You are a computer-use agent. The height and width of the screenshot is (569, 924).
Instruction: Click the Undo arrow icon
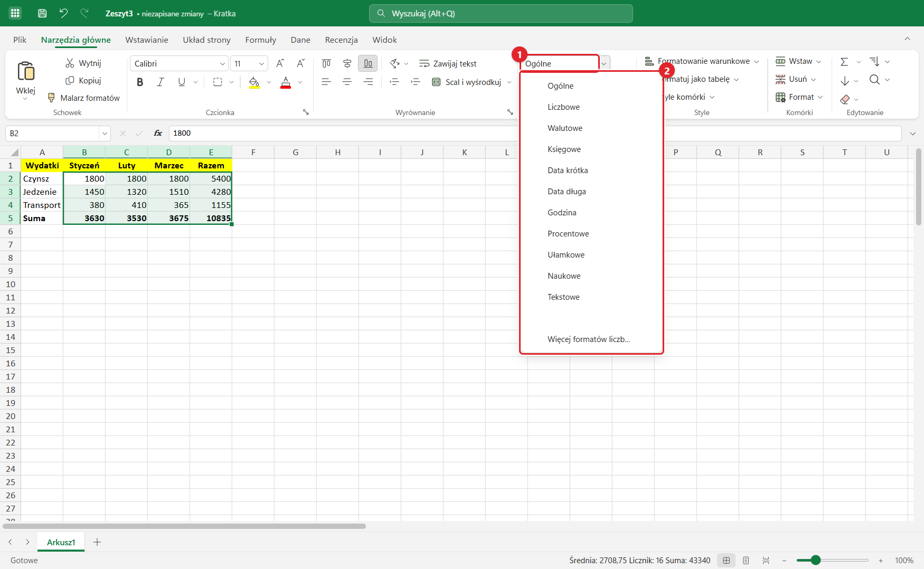coord(63,13)
